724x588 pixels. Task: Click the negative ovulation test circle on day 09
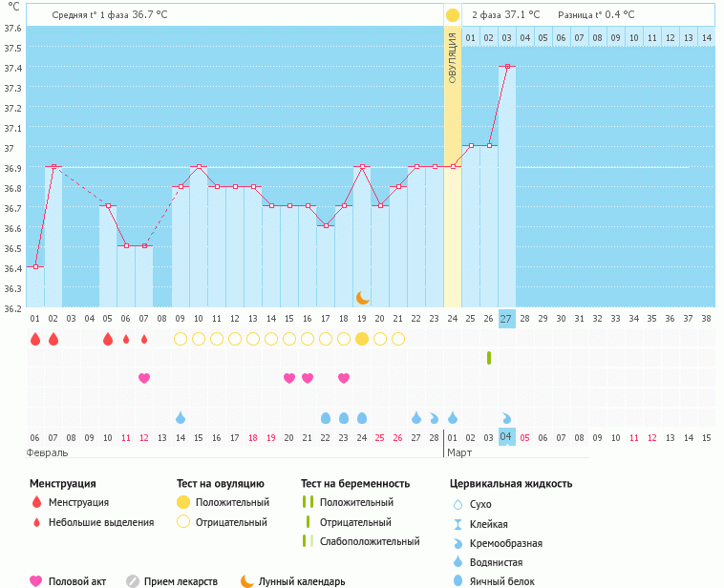181,339
